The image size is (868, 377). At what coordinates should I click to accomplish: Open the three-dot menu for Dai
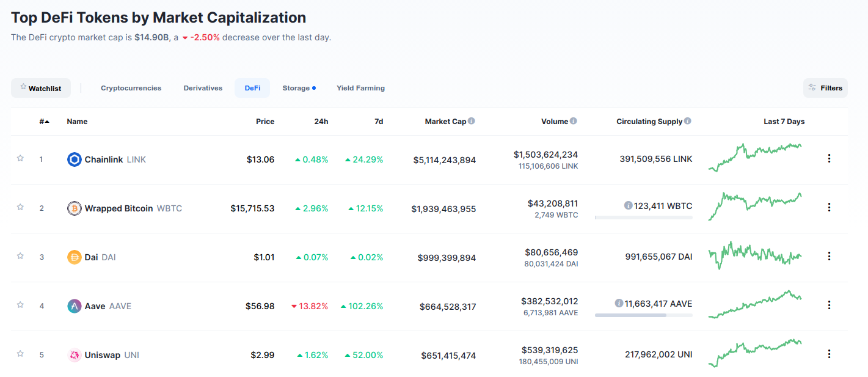point(829,255)
